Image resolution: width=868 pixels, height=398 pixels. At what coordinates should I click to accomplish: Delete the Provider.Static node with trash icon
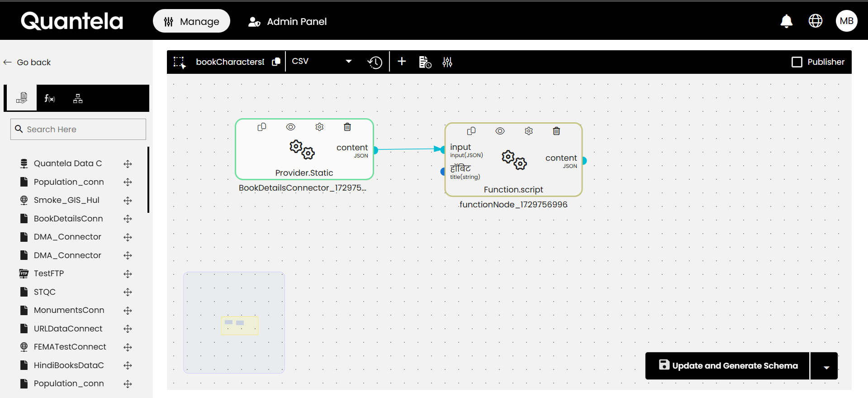[x=347, y=127]
